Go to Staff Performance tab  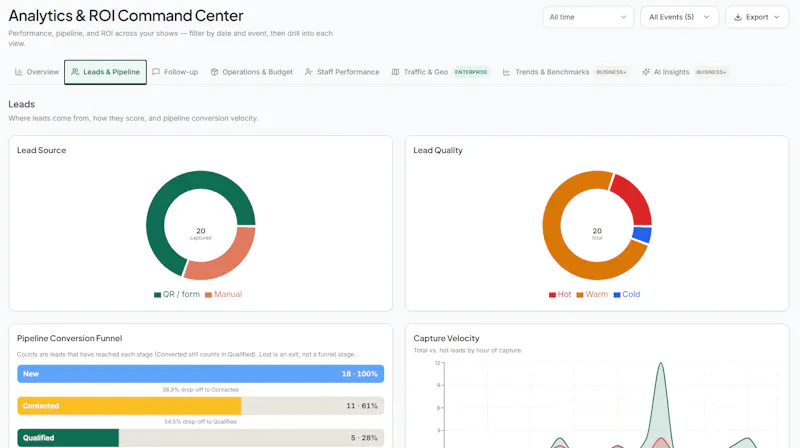point(342,72)
